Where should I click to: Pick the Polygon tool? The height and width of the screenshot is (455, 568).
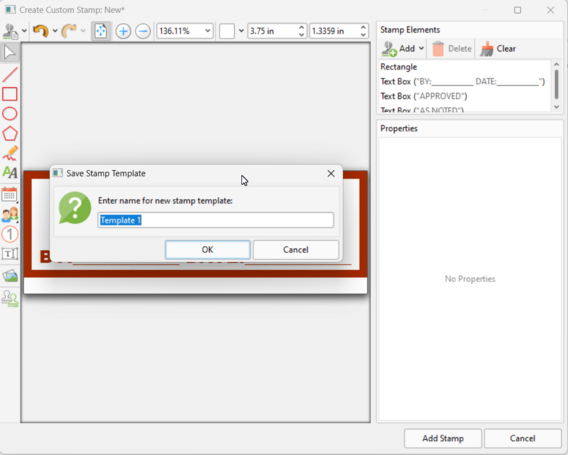click(x=10, y=134)
